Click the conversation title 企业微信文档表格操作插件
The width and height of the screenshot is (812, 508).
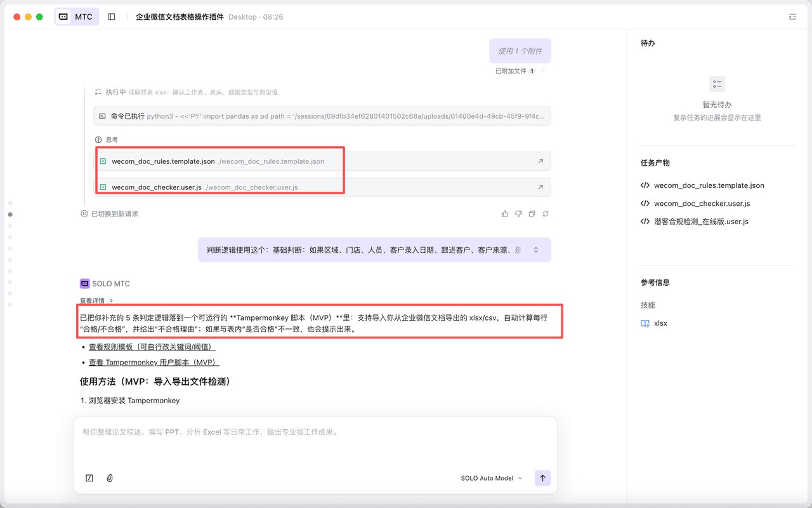tap(180, 17)
